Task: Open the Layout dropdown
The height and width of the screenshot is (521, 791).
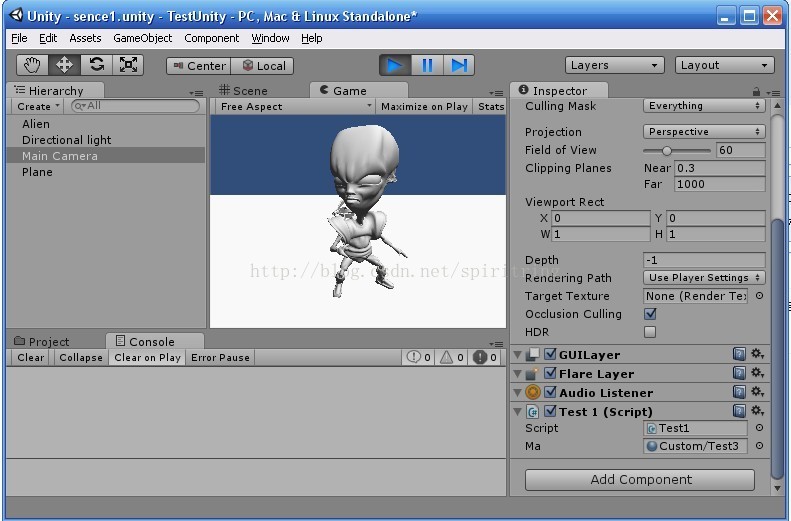Action: [724, 65]
